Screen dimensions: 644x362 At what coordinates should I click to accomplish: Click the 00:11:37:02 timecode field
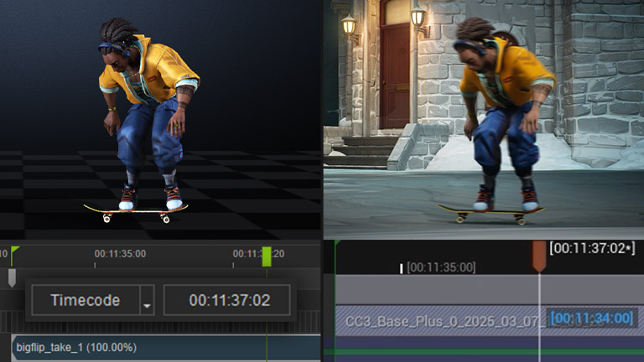pyautogui.click(x=227, y=300)
